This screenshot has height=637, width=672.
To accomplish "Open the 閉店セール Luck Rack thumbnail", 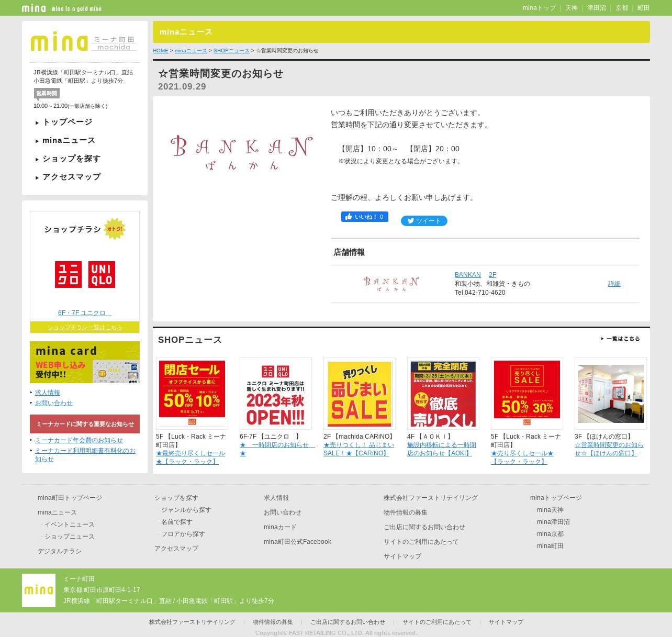I will [192, 394].
